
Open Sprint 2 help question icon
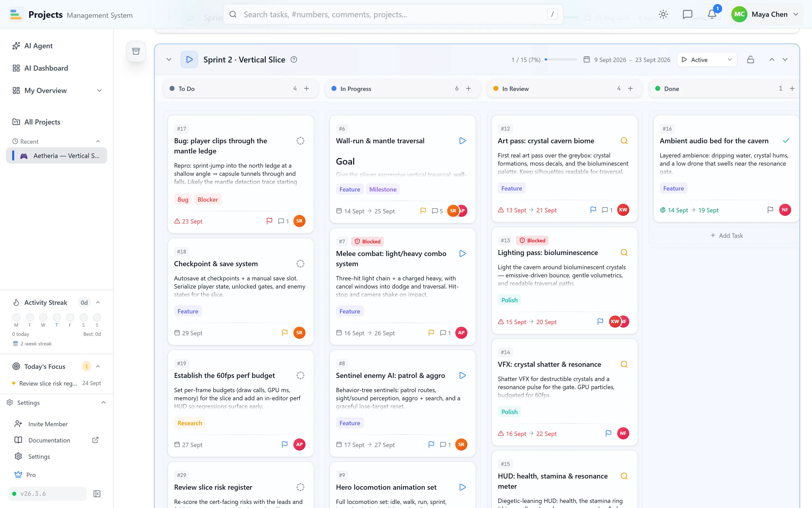point(294,59)
